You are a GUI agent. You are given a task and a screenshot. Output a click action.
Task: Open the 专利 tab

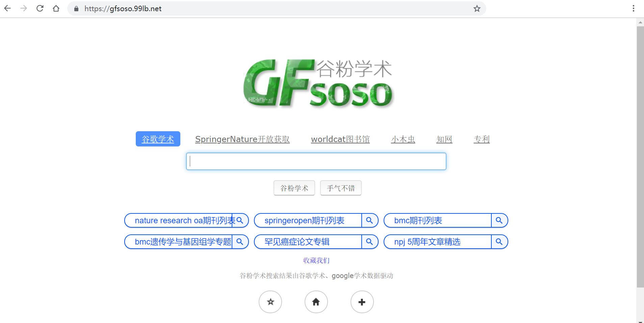tap(482, 139)
